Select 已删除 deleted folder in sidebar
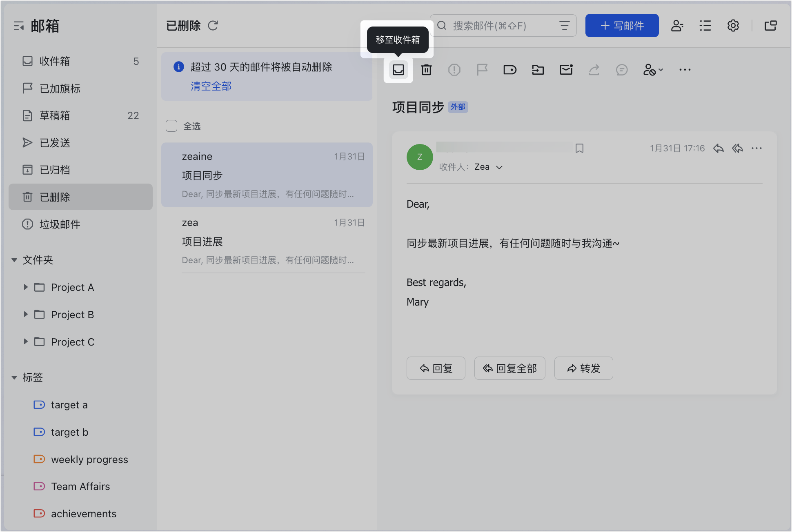This screenshot has width=792, height=532. pyautogui.click(x=80, y=197)
